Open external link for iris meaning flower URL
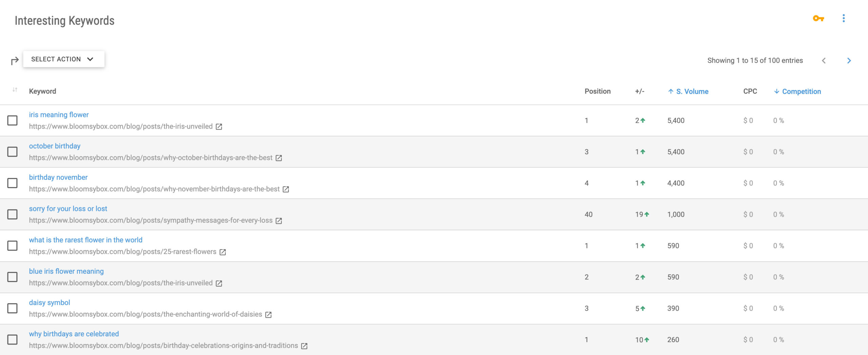This screenshot has height=355, width=868. coord(219,127)
